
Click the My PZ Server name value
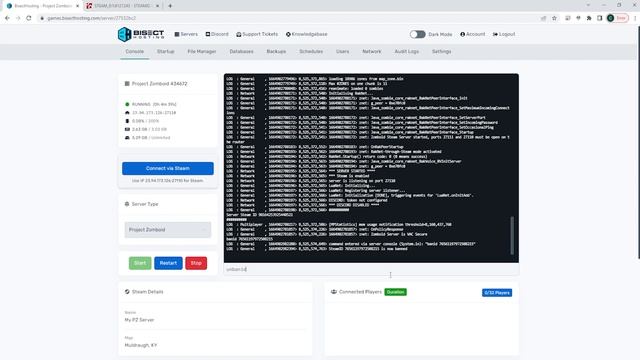pyautogui.click(x=140, y=320)
